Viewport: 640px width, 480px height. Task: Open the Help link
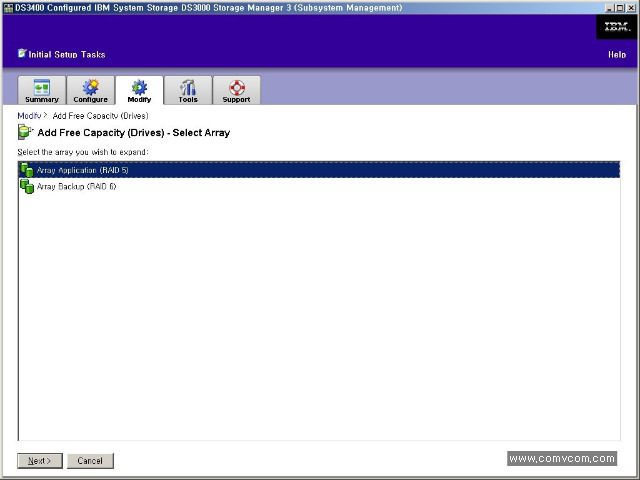click(x=617, y=55)
